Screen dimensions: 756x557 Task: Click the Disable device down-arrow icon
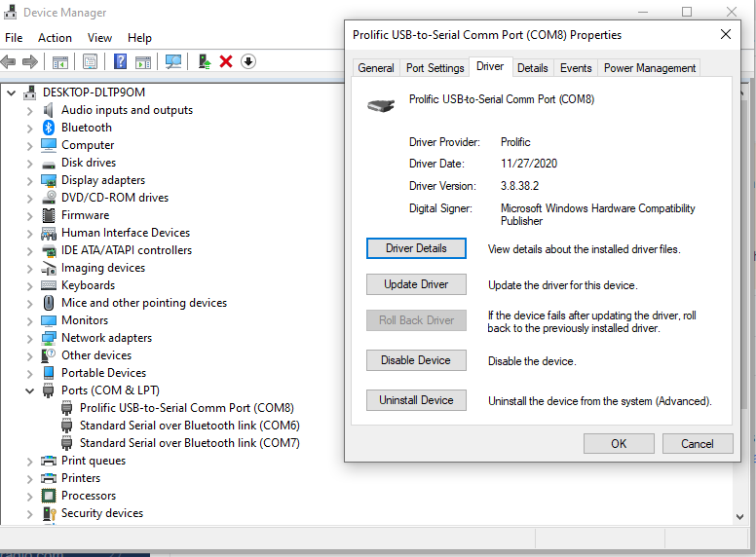[248, 61]
